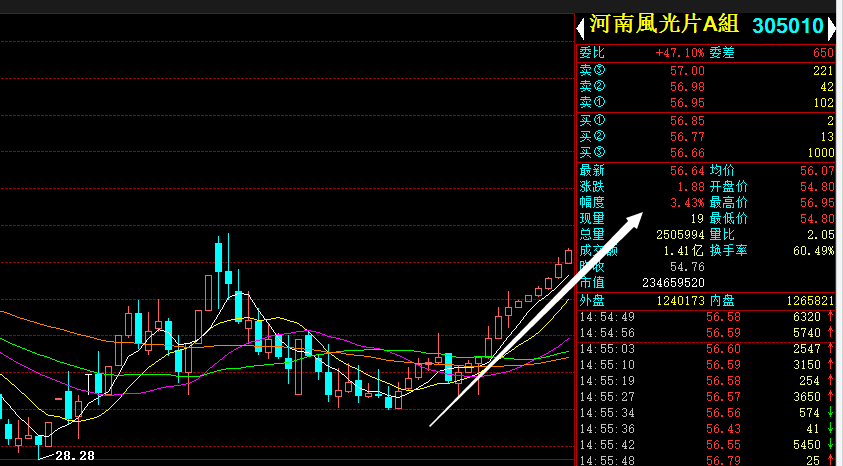843x466 pixels.
Task: Click the tick volume 3150 at 14:55:10
Action: [x=808, y=365]
